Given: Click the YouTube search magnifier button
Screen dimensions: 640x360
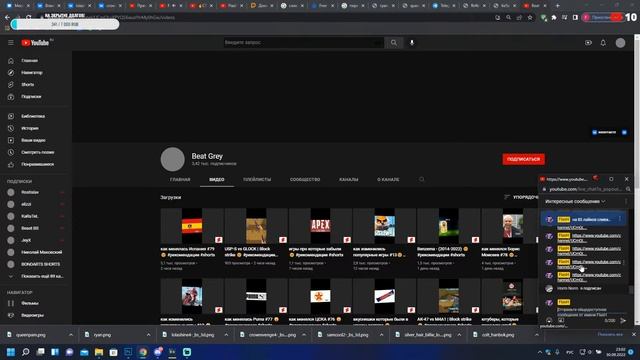Looking at the screenshot, I should (x=393, y=42).
